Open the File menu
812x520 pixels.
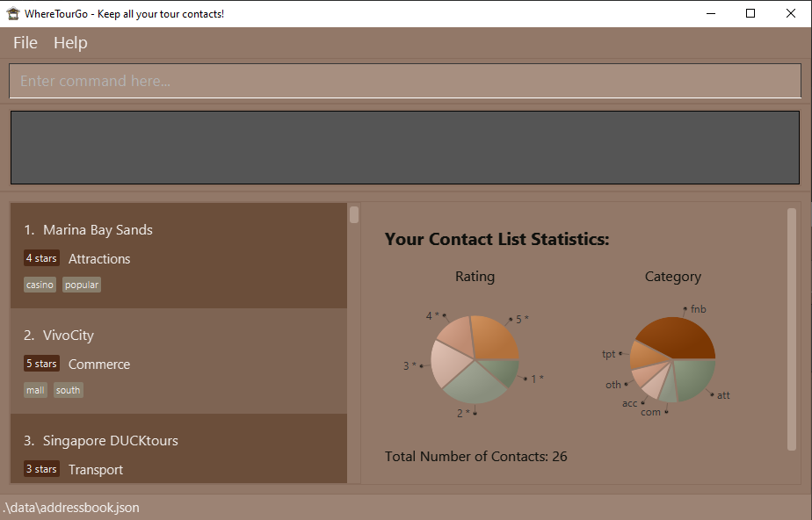click(25, 43)
